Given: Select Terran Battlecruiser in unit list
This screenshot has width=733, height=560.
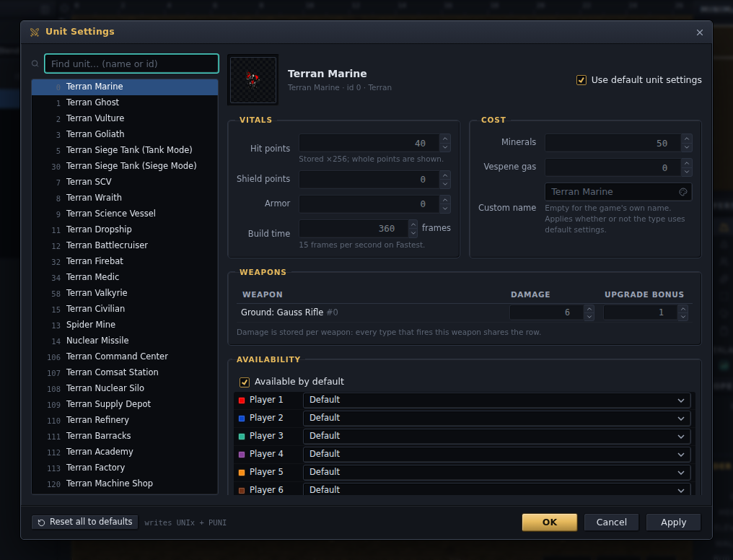Looking at the screenshot, I should coord(125,245).
